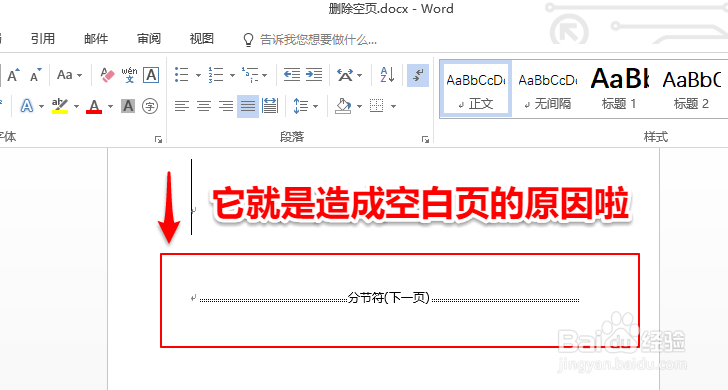
Task: Increase paragraph indent
Action: pos(314,75)
